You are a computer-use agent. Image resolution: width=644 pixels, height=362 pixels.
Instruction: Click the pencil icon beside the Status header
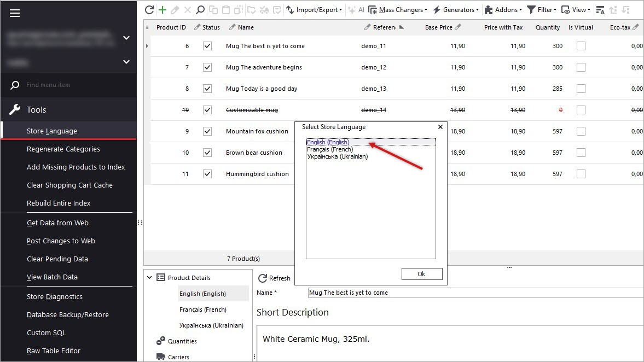pyautogui.click(x=197, y=27)
